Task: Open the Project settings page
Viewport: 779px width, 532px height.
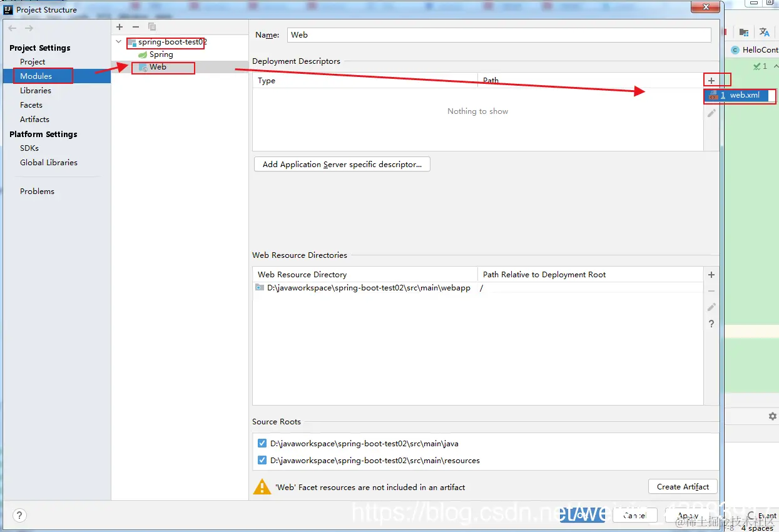Action: point(33,61)
